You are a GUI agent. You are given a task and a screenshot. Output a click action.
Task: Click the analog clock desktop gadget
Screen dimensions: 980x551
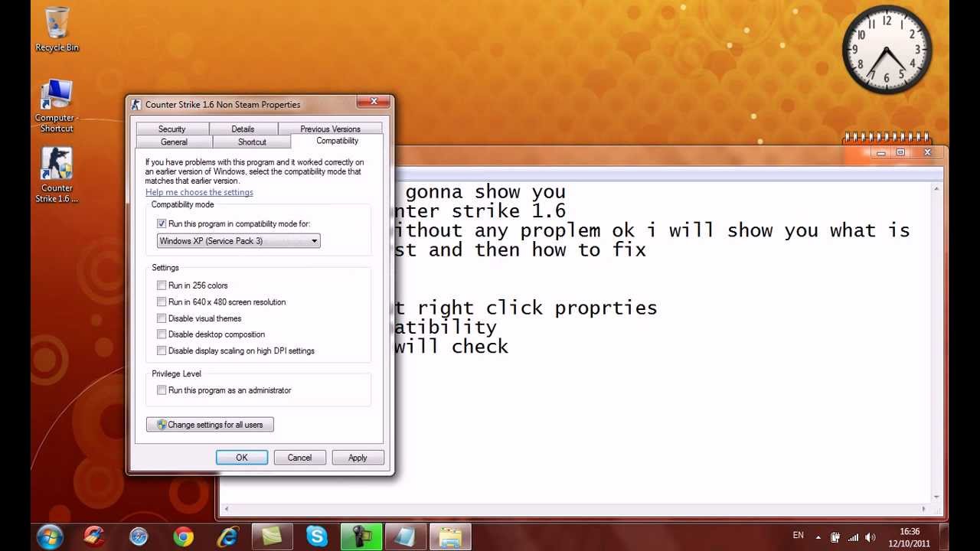click(x=887, y=51)
